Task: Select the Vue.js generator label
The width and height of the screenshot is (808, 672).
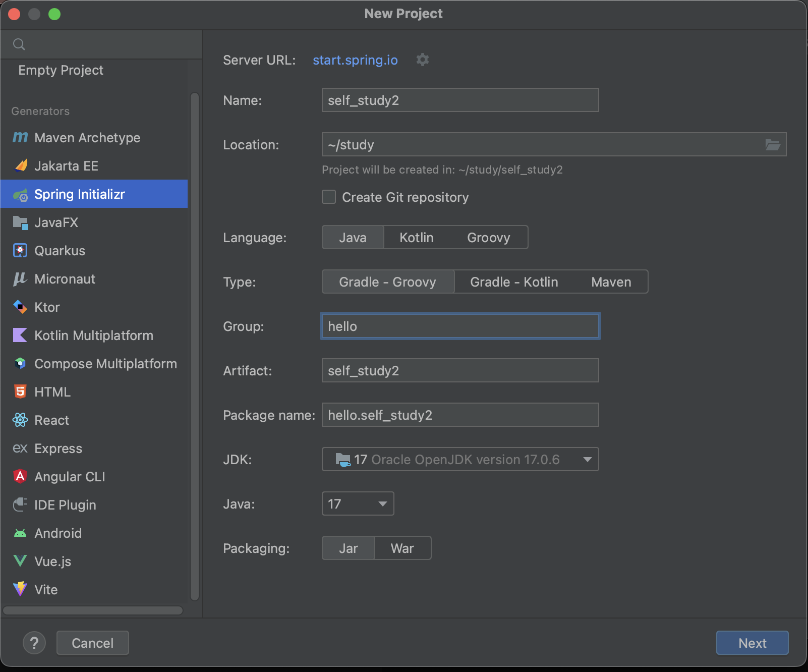Action: [x=52, y=562]
